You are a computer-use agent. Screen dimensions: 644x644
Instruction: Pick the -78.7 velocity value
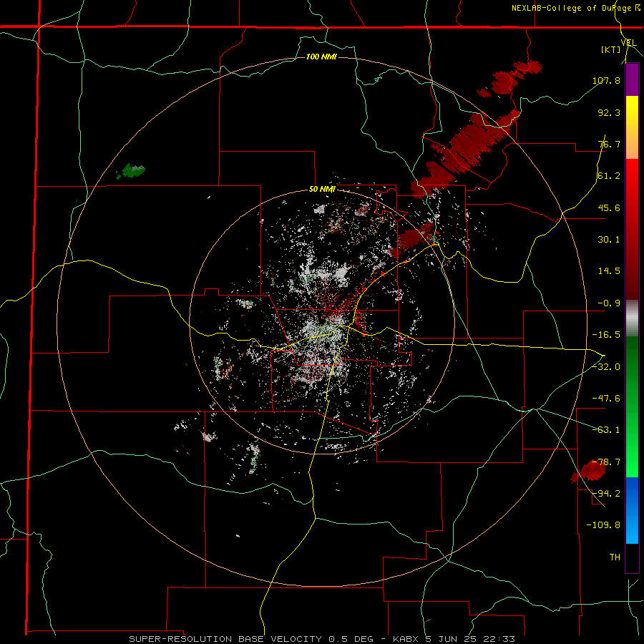606,462
